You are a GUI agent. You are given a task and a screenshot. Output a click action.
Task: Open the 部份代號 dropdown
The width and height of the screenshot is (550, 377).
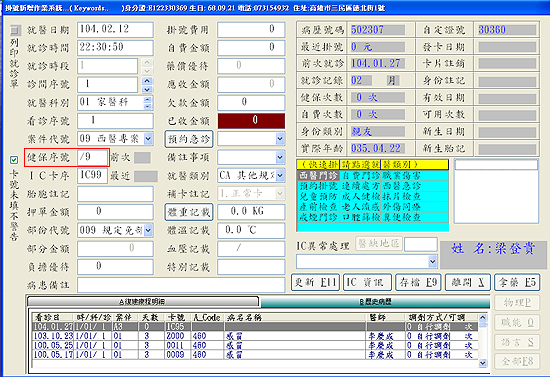(148, 230)
